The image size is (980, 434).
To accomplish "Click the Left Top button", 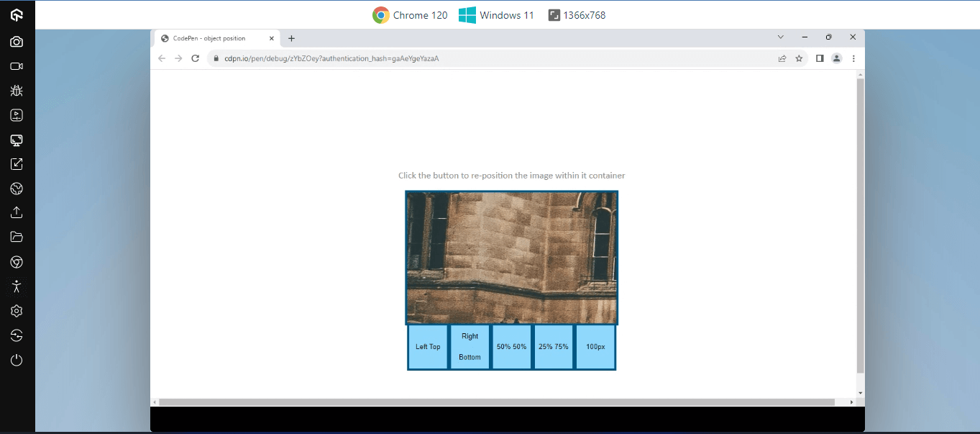I will coord(428,347).
